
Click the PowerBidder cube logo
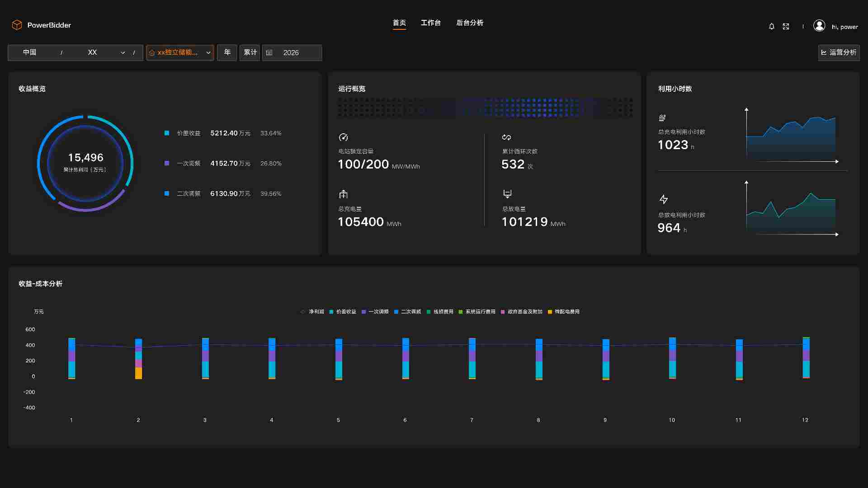[x=17, y=25]
